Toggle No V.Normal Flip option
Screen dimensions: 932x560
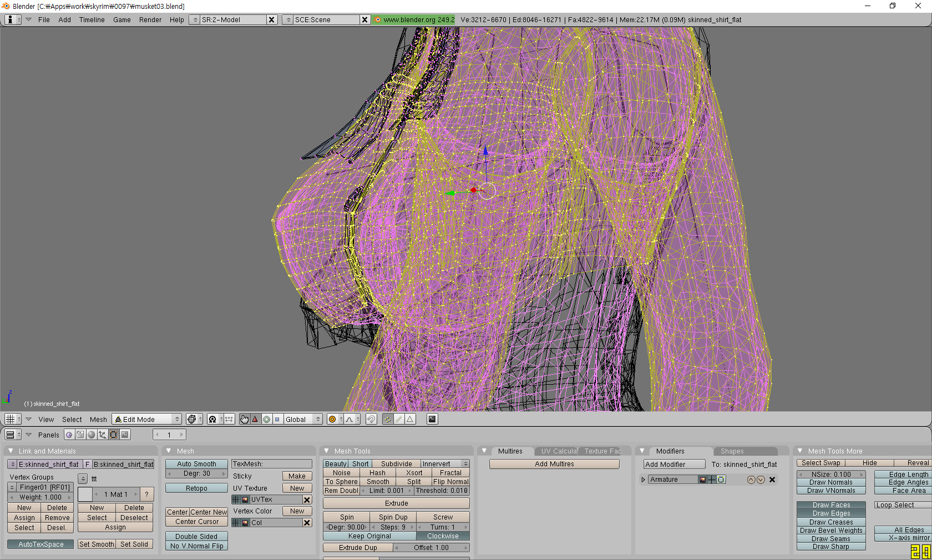click(x=196, y=546)
